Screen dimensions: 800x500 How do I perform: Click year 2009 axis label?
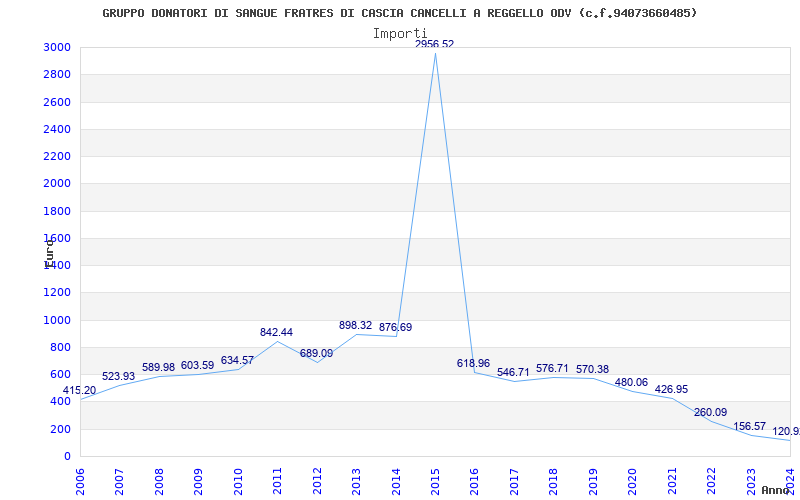coord(198,481)
